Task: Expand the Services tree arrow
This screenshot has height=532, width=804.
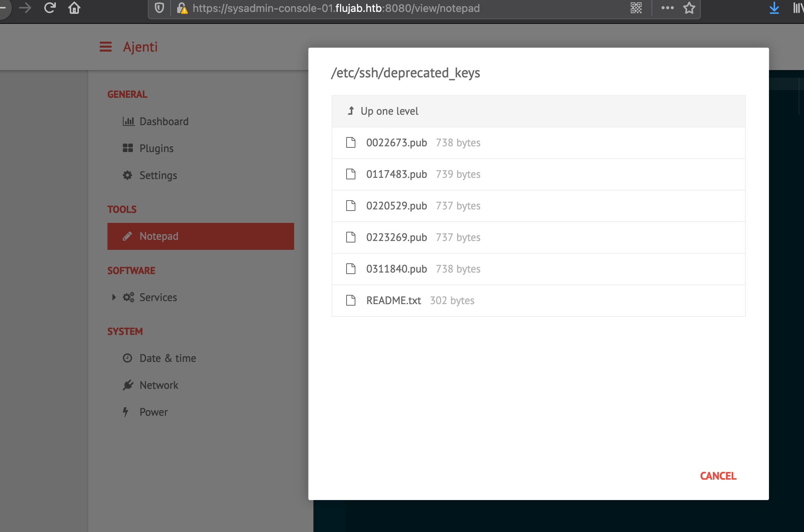Action: click(114, 297)
